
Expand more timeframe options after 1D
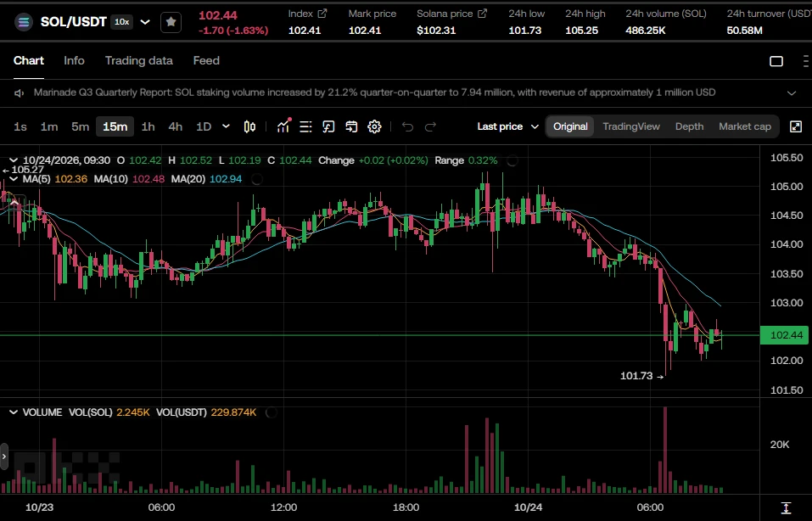(226, 127)
